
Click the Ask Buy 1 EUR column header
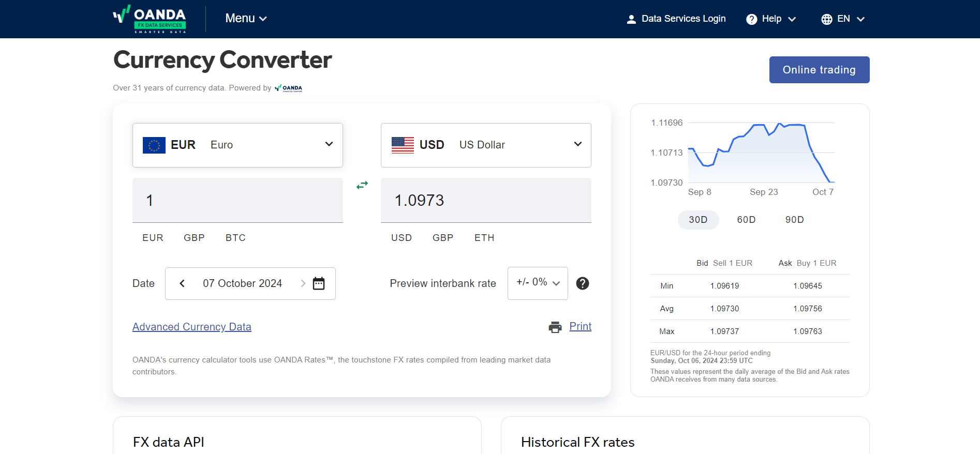[x=807, y=263]
